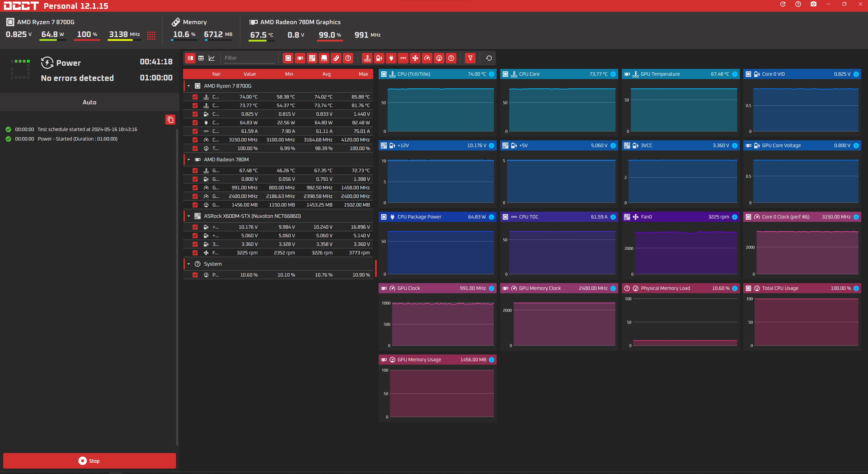Viewport: 868px width, 474px height.
Task: Uncheck the 67.48 °C GPU temperature row
Action: click(x=195, y=171)
